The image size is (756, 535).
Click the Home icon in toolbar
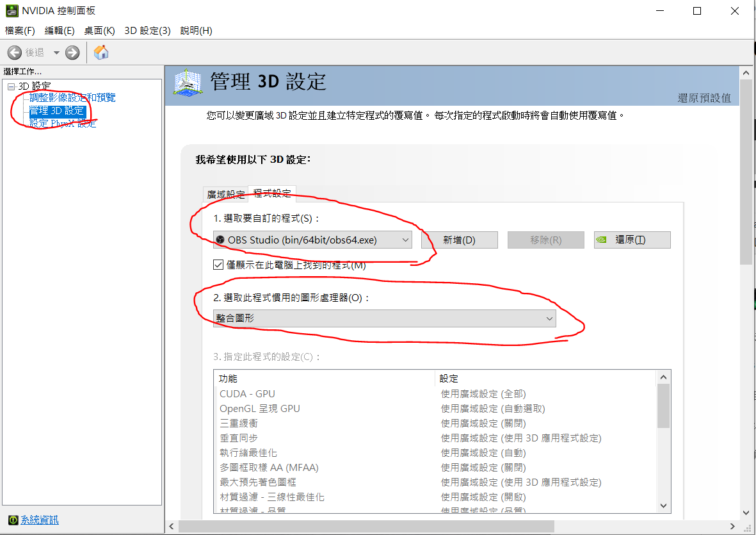tap(101, 53)
